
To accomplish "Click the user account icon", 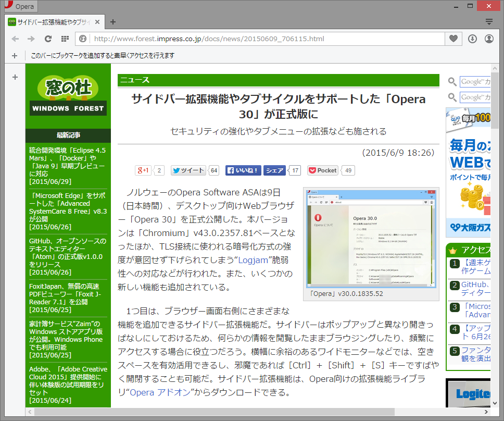I will pyautogui.click(x=489, y=39).
